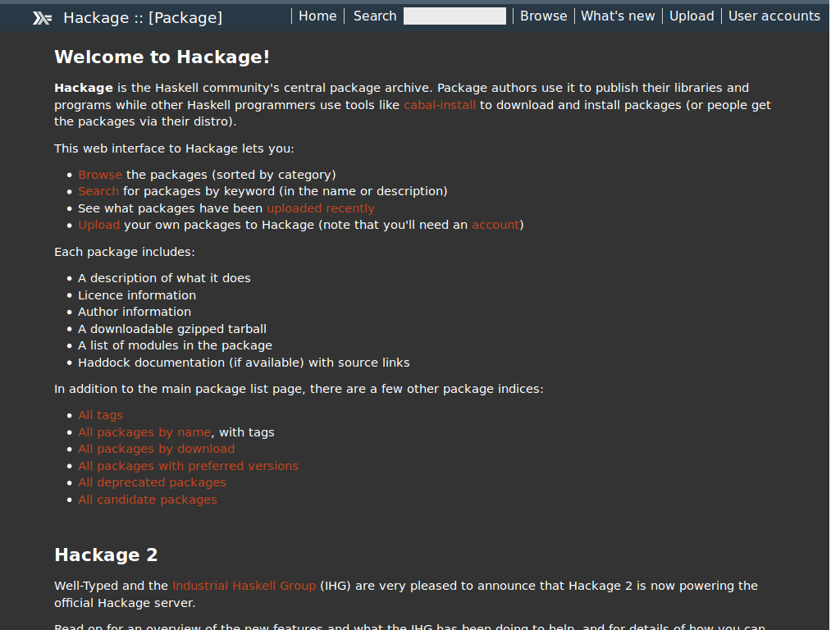
Task: Open the account link
Action: click(x=495, y=225)
